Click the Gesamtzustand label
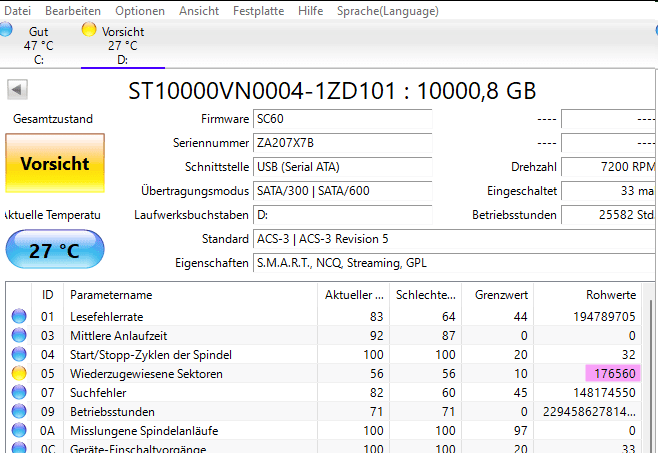 (x=53, y=119)
